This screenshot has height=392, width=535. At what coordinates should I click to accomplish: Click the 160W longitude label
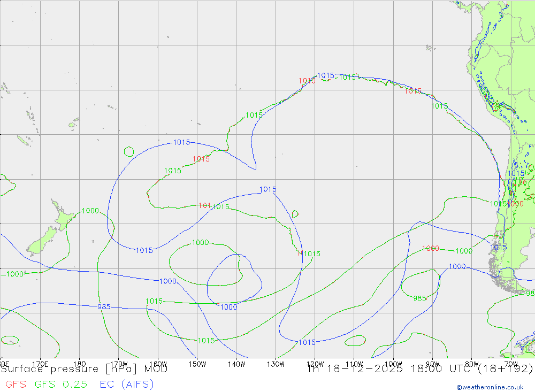tap(158, 364)
